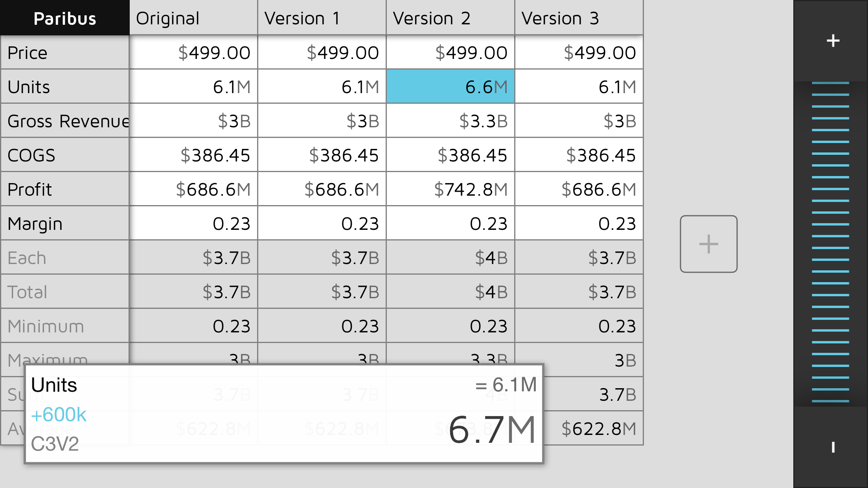Click the COGS row label

coord(65,155)
